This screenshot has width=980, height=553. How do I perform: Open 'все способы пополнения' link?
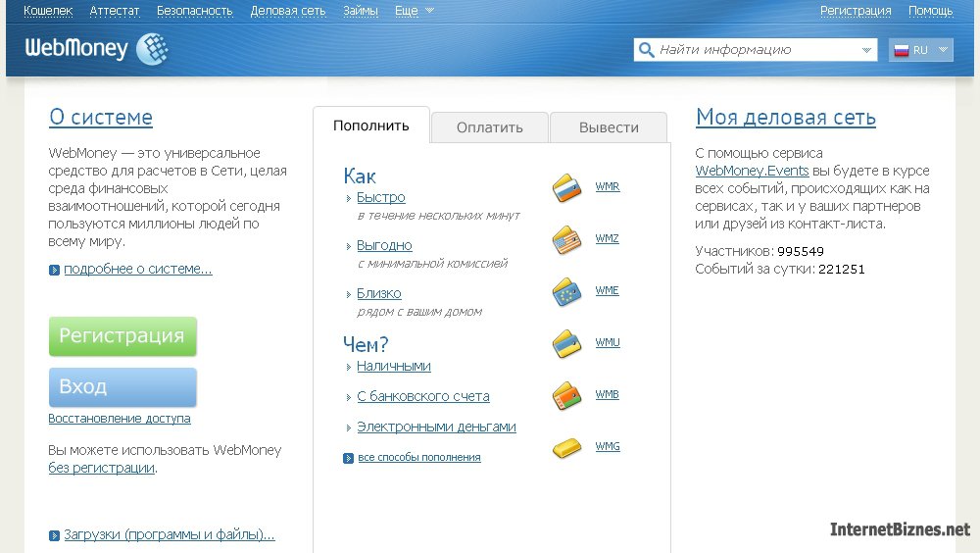click(x=419, y=457)
